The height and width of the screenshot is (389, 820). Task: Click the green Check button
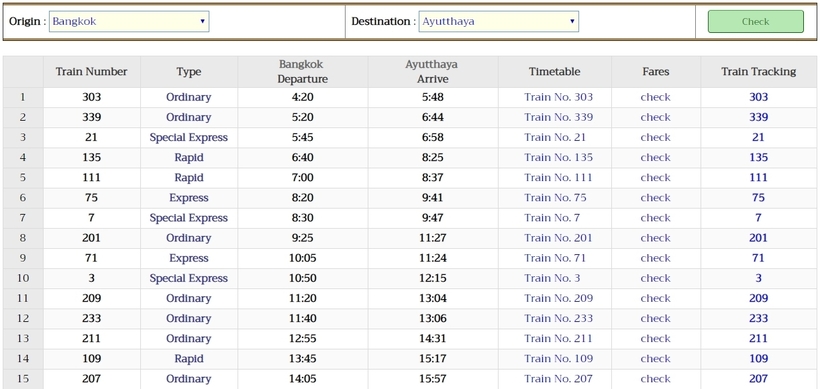click(755, 21)
